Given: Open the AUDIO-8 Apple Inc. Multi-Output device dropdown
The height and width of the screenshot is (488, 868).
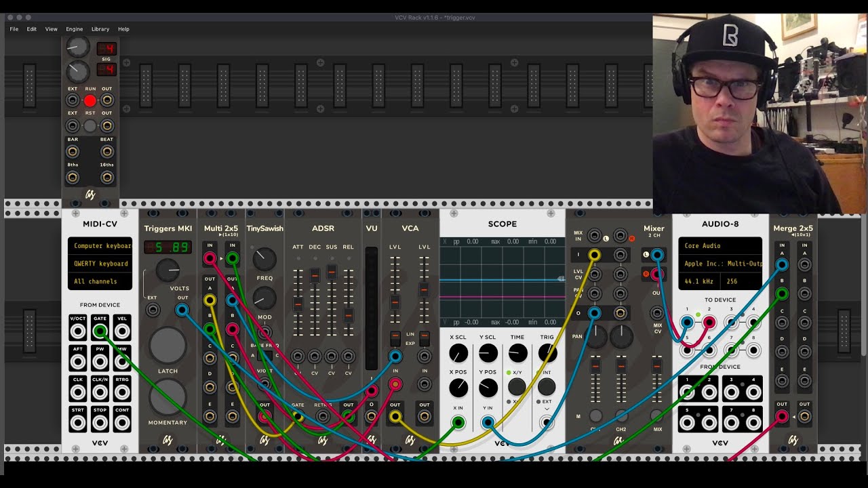Looking at the screenshot, I should pyautogui.click(x=720, y=264).
